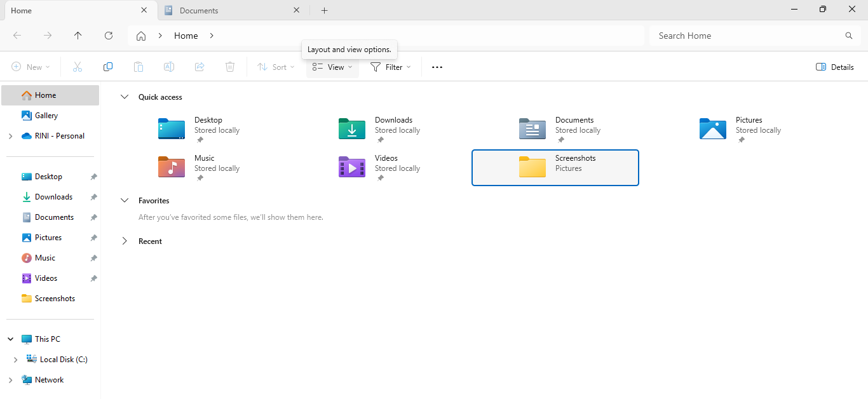Screen dimensions: 868x399
Task: Add a new tab with plus button
Action: point(325,10)
